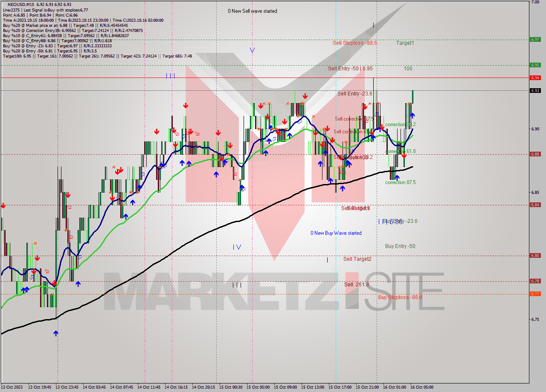Click the 'Sell 261.8' label
Screen dimensions: 546x392
click(356, 285)
